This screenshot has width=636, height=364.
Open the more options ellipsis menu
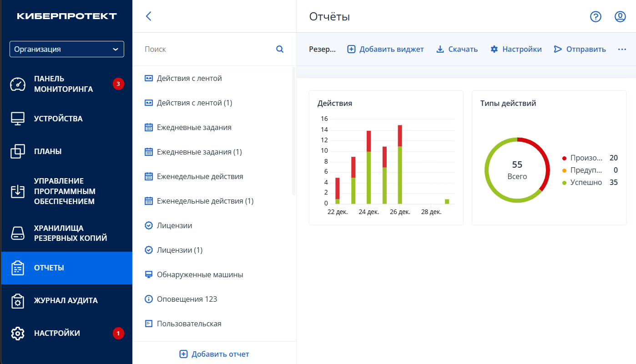tap(622, 49)
